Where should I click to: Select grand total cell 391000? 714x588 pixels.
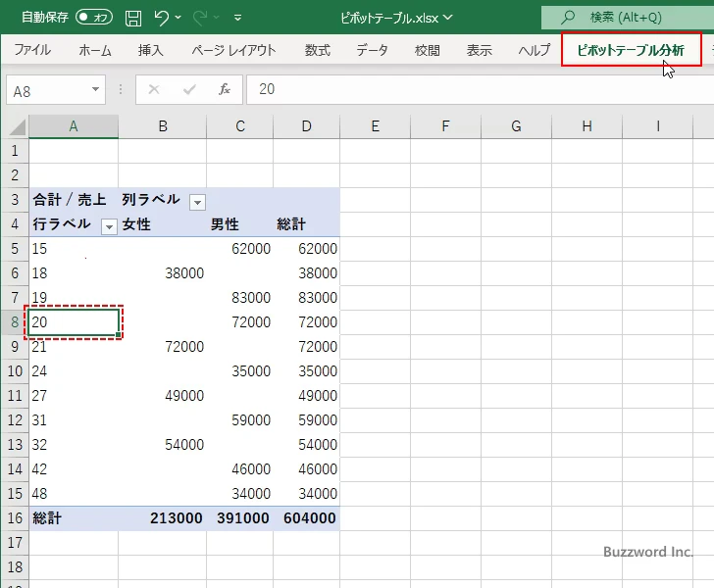coord(240,517)
